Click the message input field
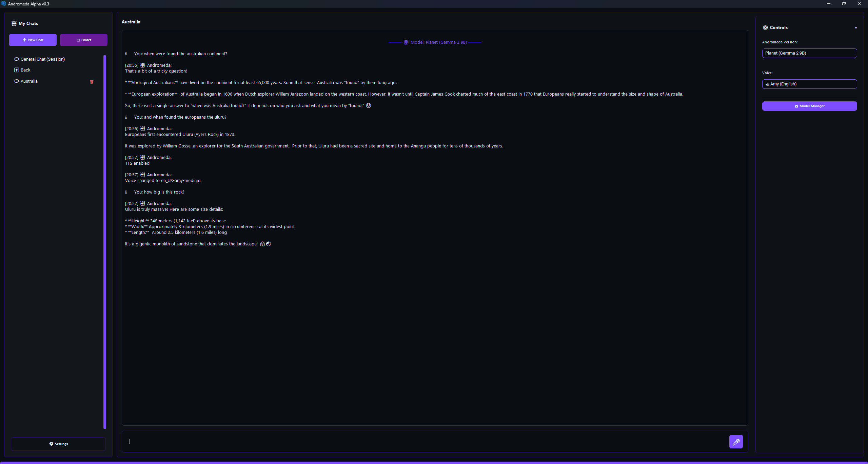868x464 pixels. (407, 442)
